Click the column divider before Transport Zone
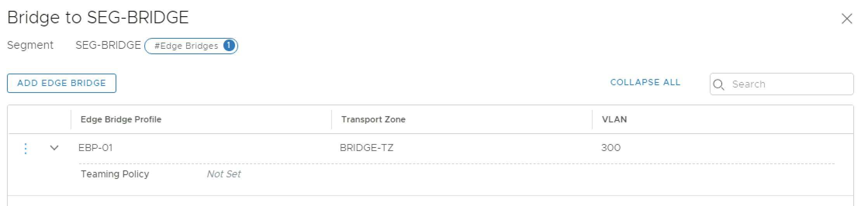Image resolution: width=868 pixels, height=206 pixels. (332, 119)
